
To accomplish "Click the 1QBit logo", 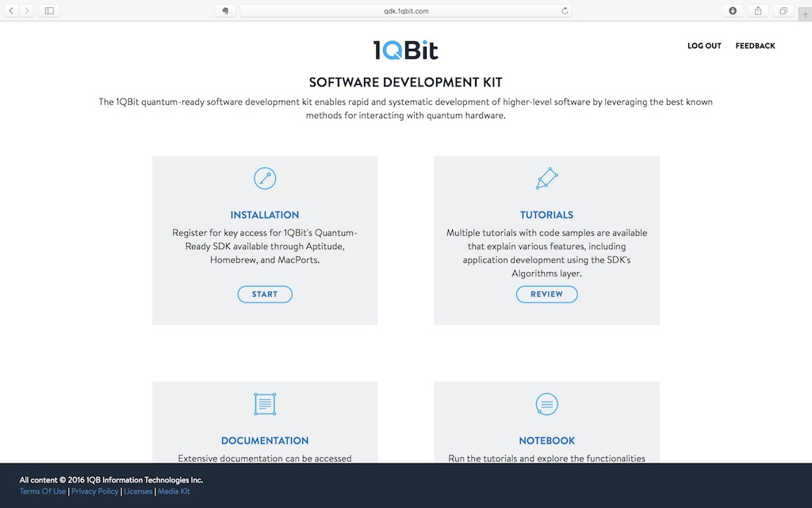I will pyautogui.click(x=405, y=50).
